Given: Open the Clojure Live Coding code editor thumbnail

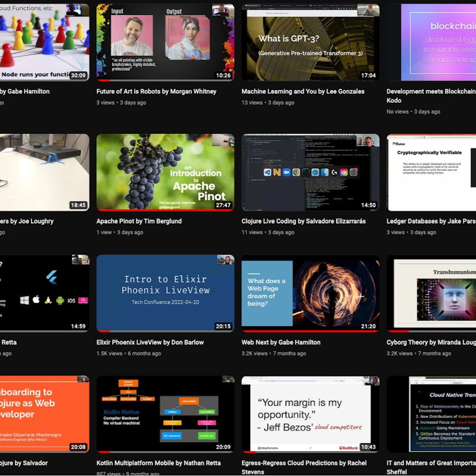Looking at the screenshot, I should tap(310, 172).
